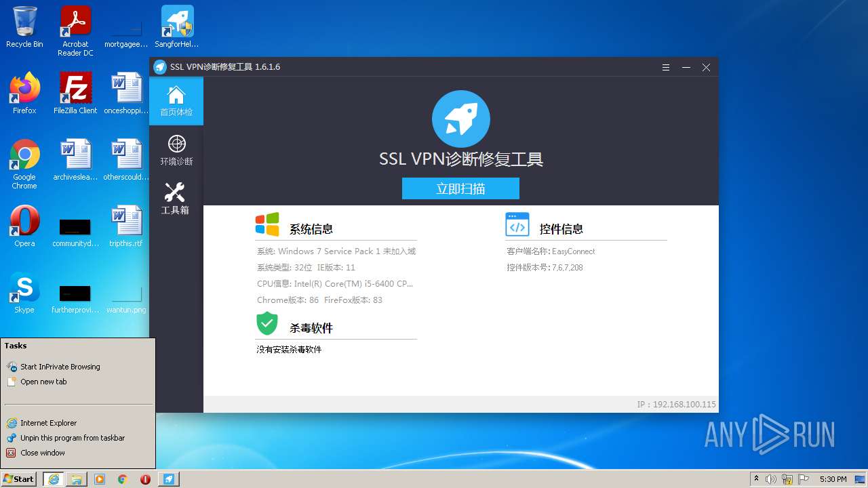Open the SangforHelper desktop shortcut
This screenshot has width=868, height=488.
pyautogui.click(x=177, y=27)
